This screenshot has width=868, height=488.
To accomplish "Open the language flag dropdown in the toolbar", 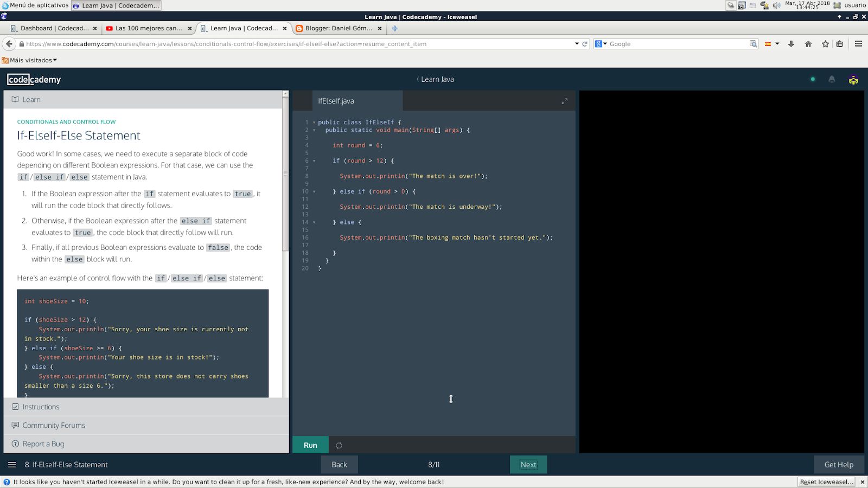I will coord(771,44).
